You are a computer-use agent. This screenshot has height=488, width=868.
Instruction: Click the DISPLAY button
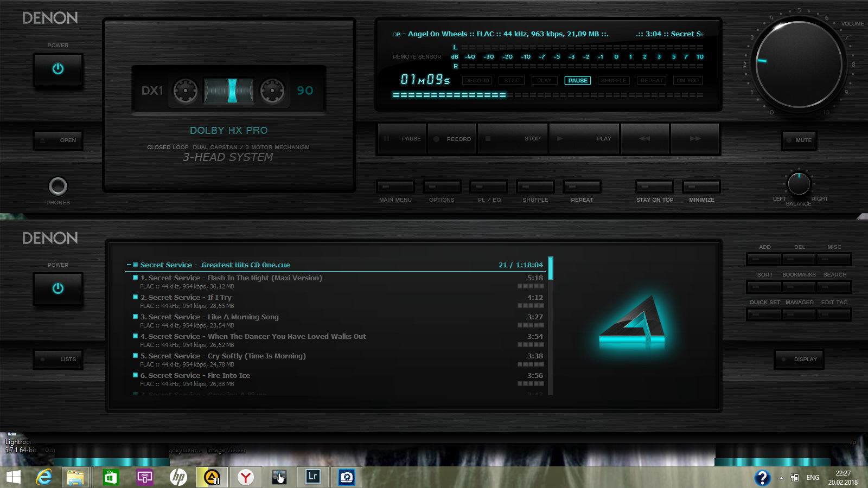tap(799, 359)
